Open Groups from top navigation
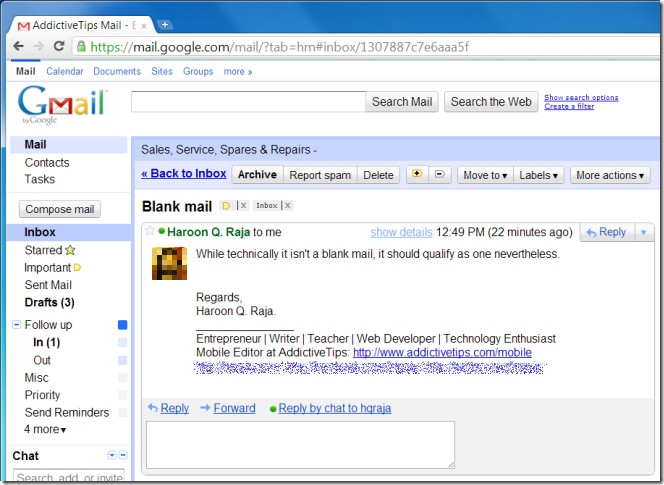The width and height of the screenshot is (664, 485). pos(198,71)
